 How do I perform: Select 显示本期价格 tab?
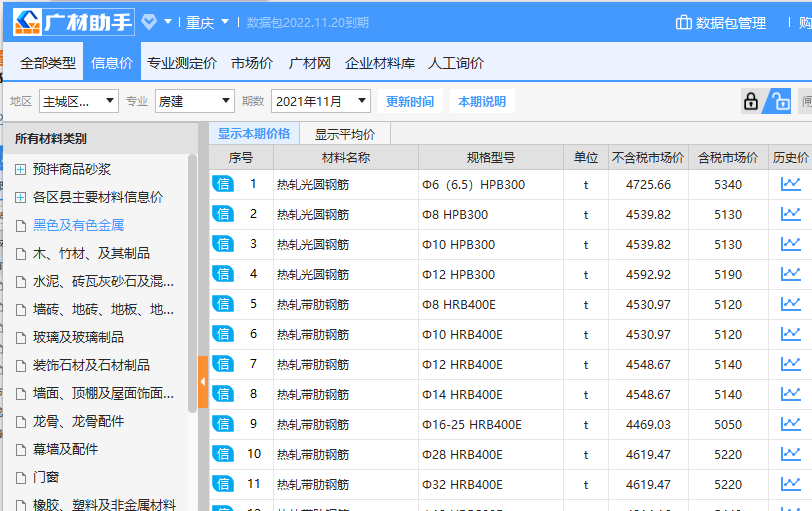pos(254,134)
